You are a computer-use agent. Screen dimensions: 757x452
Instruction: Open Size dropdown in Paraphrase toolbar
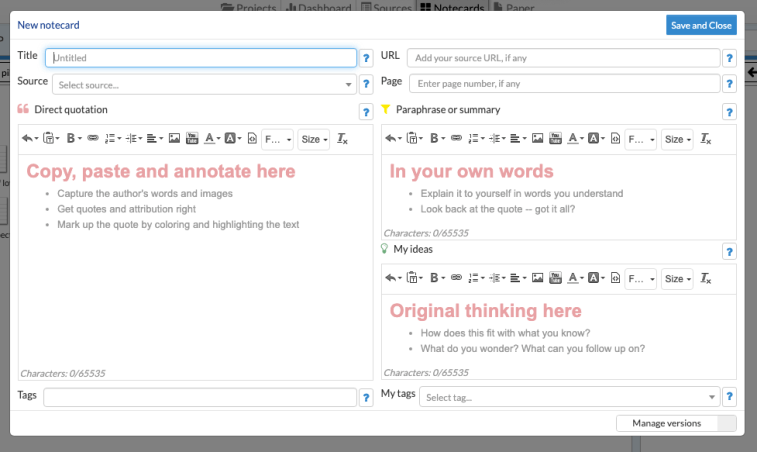tap(677, 140)
